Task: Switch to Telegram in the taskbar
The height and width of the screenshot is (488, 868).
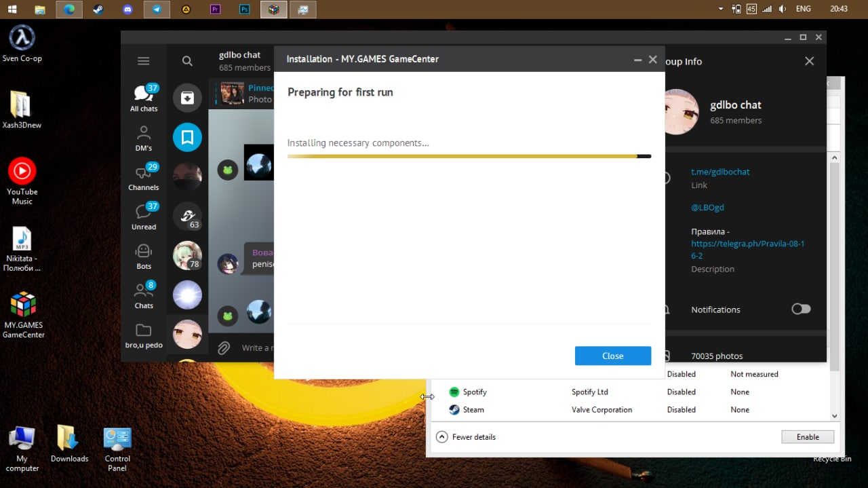Action: tap(157, 10)
